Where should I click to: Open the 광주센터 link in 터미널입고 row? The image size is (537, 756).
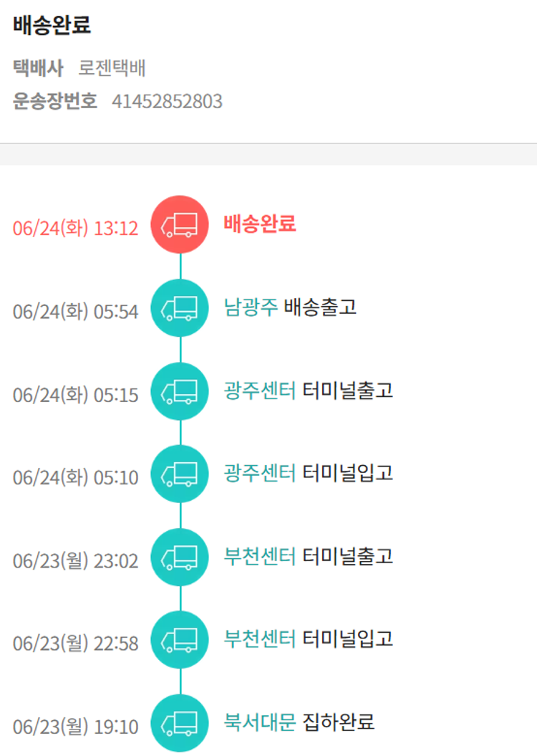click(259, 473)
